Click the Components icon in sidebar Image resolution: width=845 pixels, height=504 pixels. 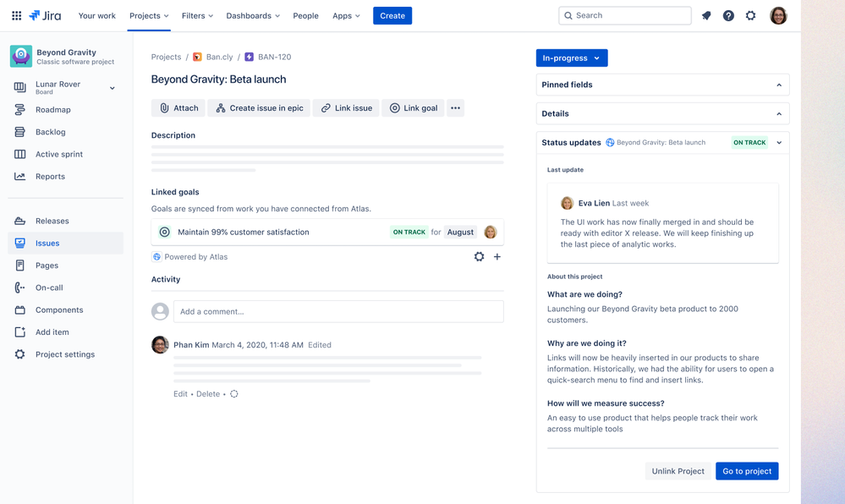tap(20, 310)
